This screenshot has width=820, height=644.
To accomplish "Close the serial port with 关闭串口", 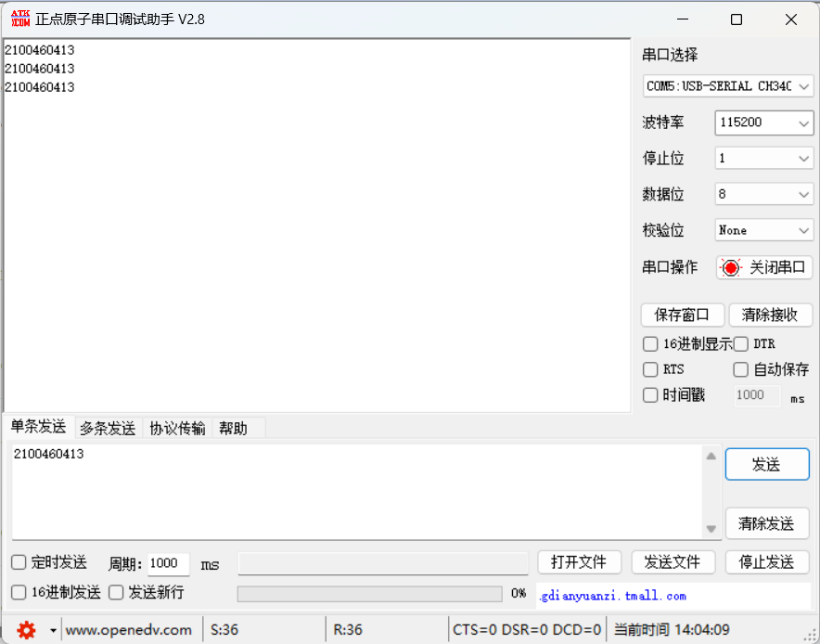I will coord(764,268).
